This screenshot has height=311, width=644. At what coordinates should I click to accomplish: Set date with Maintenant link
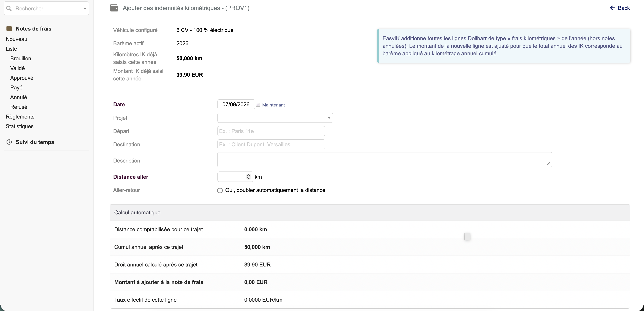tap(273, 105)
